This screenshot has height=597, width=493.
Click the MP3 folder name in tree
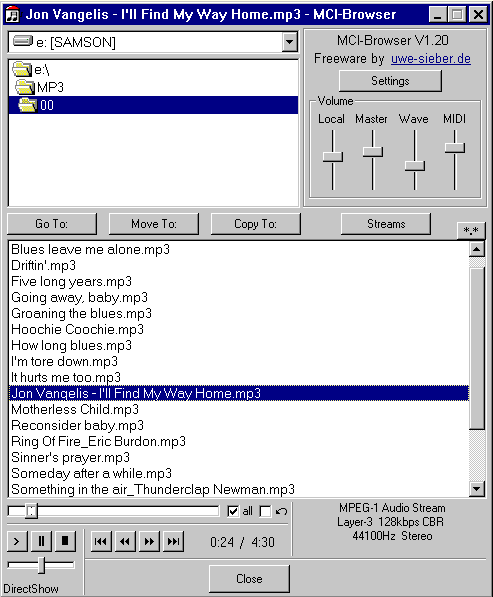point(50,87)
